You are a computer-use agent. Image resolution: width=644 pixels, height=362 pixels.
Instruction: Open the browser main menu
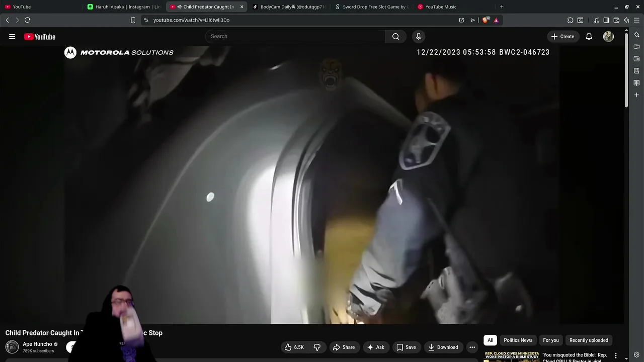[636, 20]
